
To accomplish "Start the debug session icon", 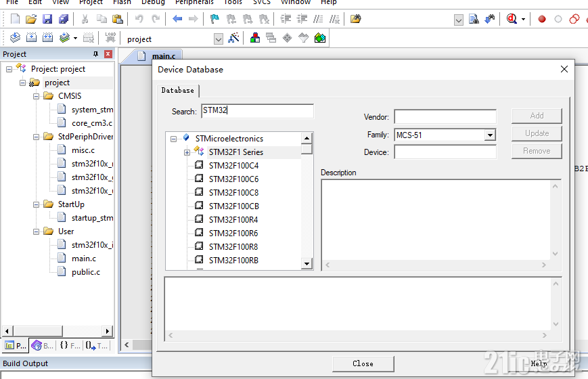I will point(512,19).
